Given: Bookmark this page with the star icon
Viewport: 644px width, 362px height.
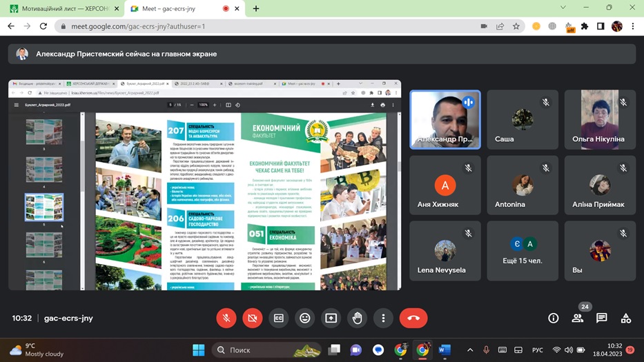Looking at the screenshot, I should point(516,26).
